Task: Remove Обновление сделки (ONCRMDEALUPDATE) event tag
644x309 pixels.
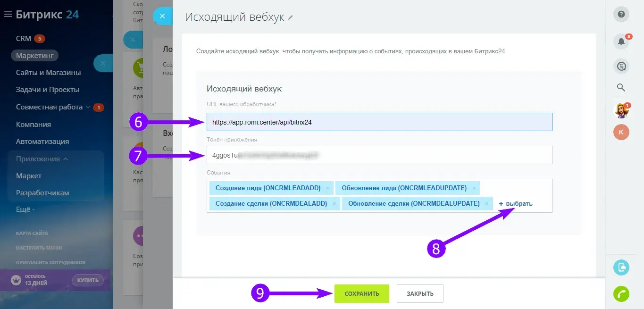Action: click(x=486, y=204)
